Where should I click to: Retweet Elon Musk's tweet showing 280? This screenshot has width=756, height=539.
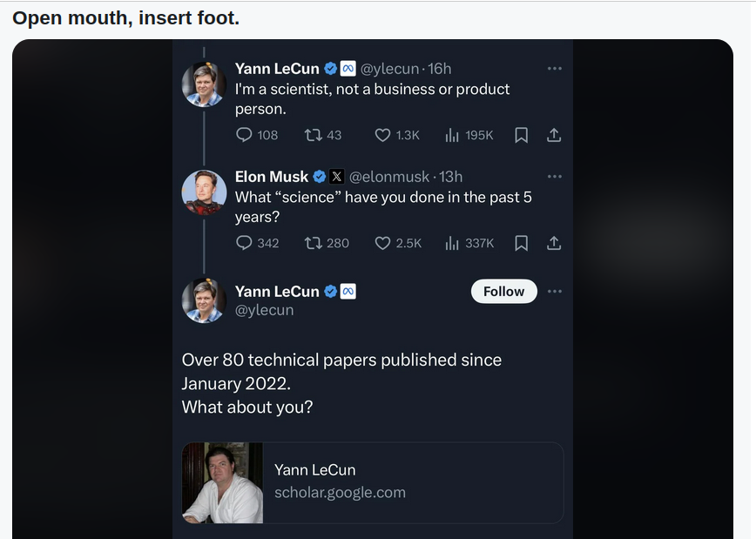click(x=313, y=243)
